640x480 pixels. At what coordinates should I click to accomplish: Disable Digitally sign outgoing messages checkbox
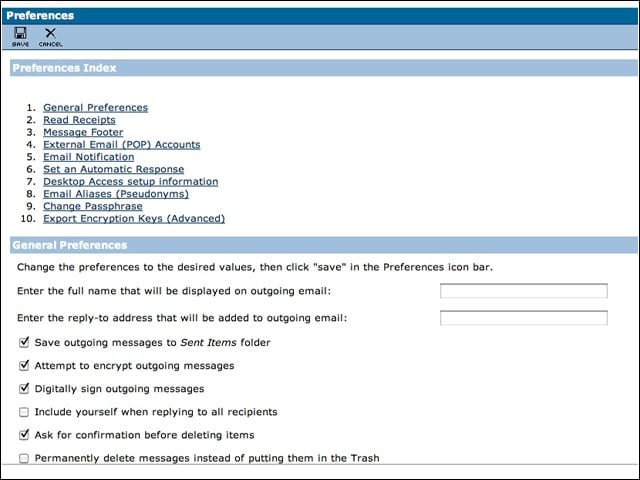(x=24, y=389)
